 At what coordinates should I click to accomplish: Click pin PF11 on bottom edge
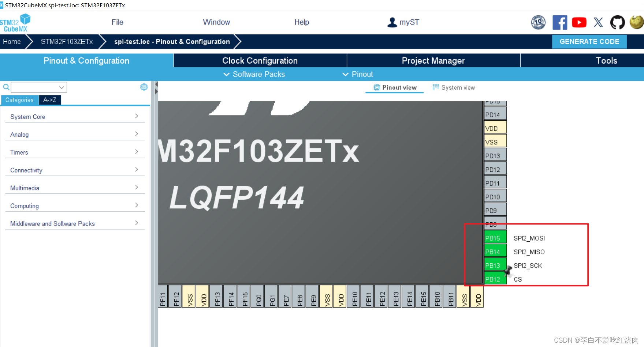163,297
